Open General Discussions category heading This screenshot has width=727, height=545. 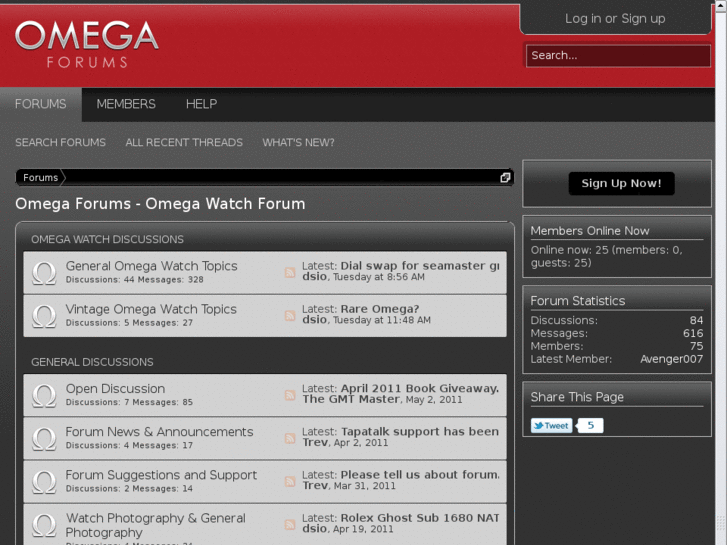pos(92,362)
